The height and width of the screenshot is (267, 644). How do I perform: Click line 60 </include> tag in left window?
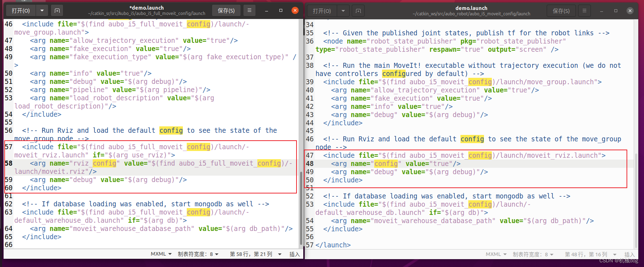42,188
